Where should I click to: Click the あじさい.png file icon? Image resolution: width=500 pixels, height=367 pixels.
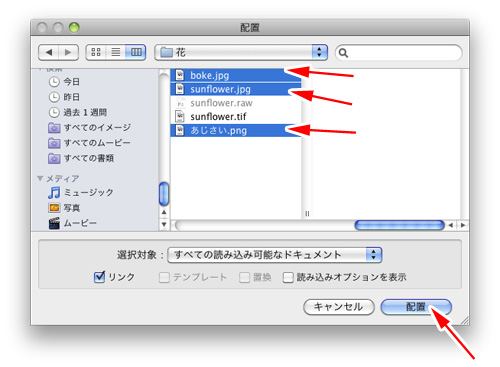(x=180, y=130)
